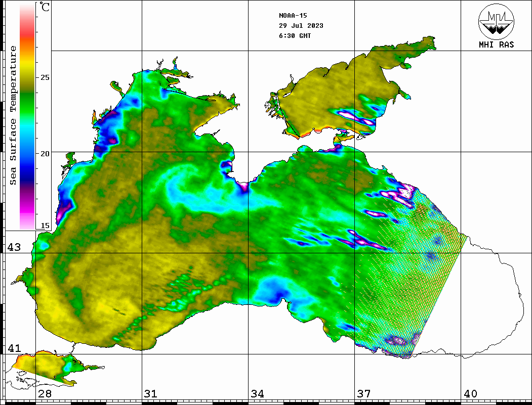Click the 6:30 GMT time label
532x405 pixels.
click(x=295, y=36)
